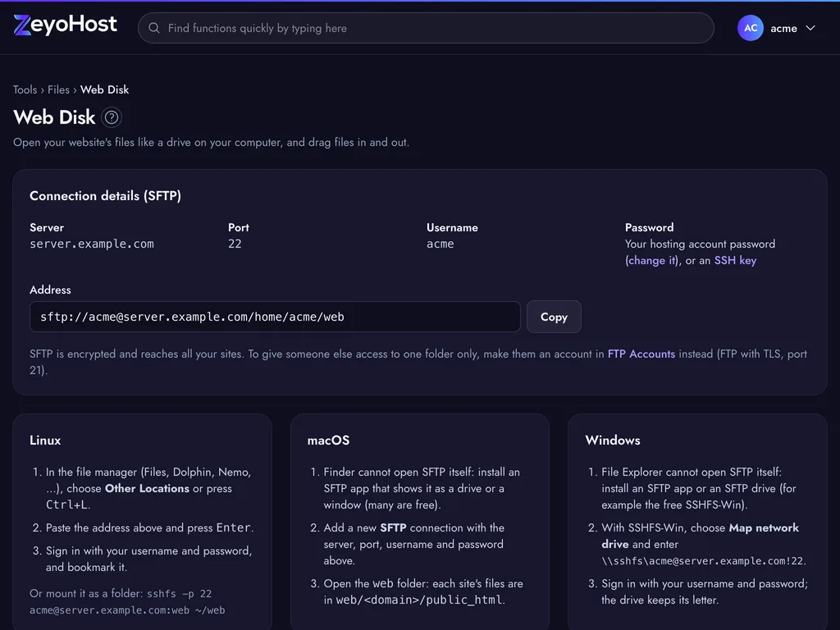The image size is (840, 630).
Task: Click the Connection details (SFTP) heading
Action: pos(105,195)
